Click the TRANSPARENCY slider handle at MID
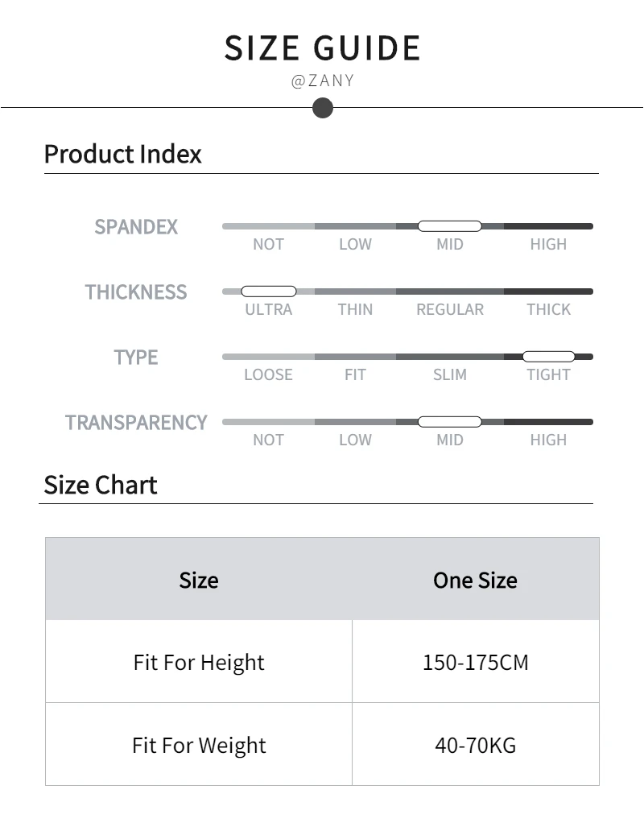The image size is (644, 831). [449, 422]
